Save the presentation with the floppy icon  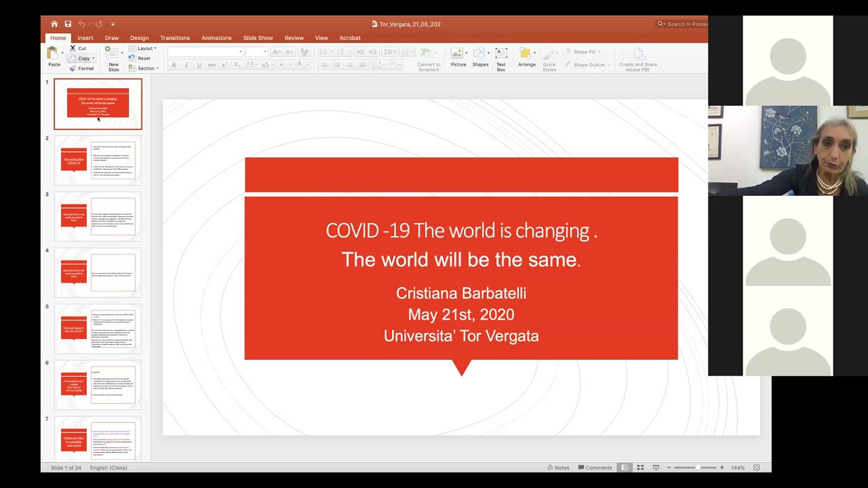pyautogui.click(x=68, y=24)
